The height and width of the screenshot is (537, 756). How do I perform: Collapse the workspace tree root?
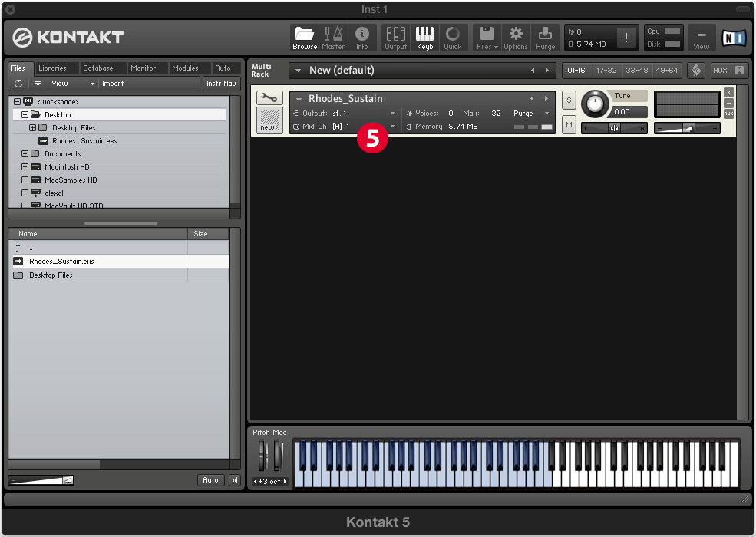(18, 102)
